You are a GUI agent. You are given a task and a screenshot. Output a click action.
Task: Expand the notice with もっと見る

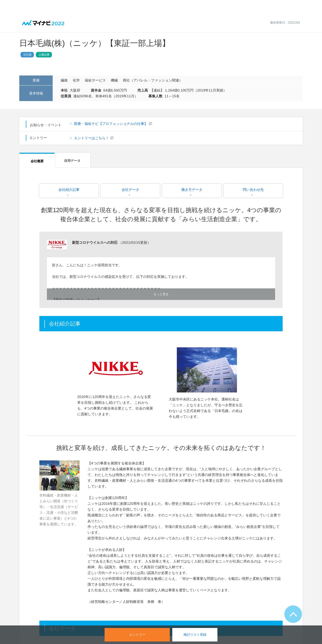[x=161, y=294]
